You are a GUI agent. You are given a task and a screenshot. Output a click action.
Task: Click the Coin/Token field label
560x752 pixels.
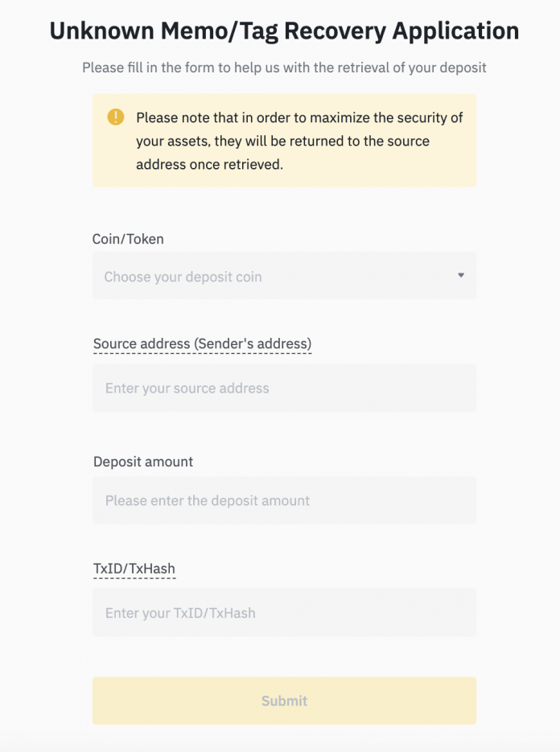(128, 239)
